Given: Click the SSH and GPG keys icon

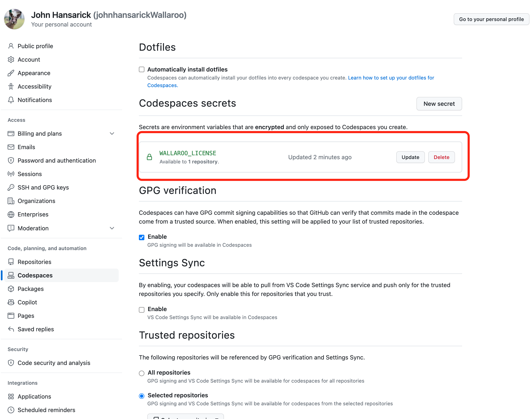Looking at the screenshot, I should [x=11, y=187].
